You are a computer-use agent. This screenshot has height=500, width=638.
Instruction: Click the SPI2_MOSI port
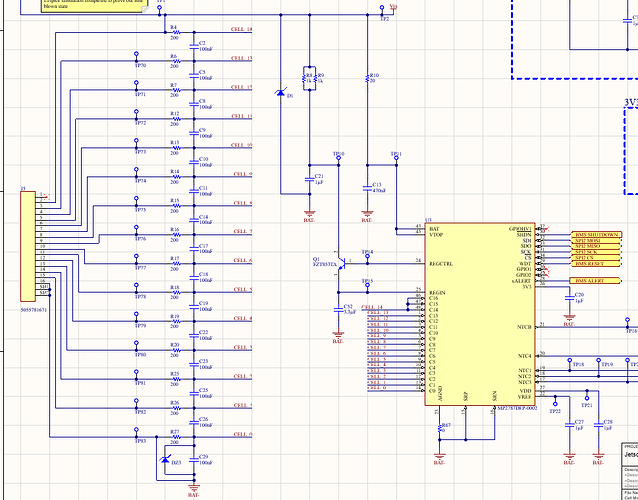coord(597,240)
